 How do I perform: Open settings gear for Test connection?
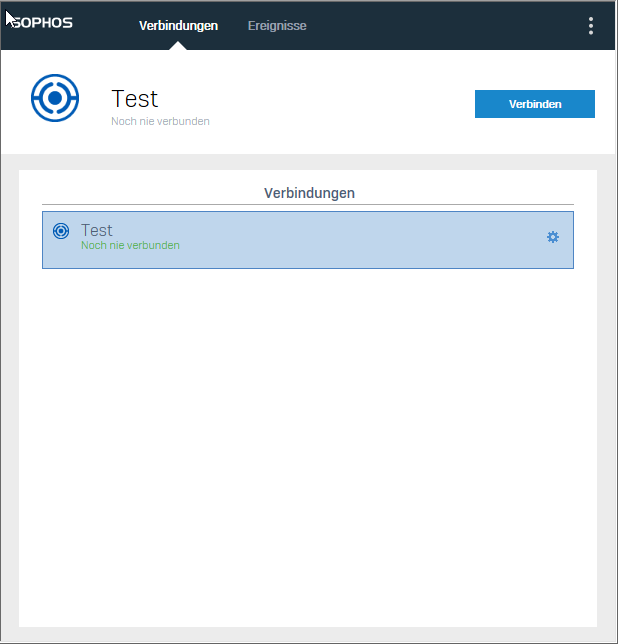(x=553, y=237)
